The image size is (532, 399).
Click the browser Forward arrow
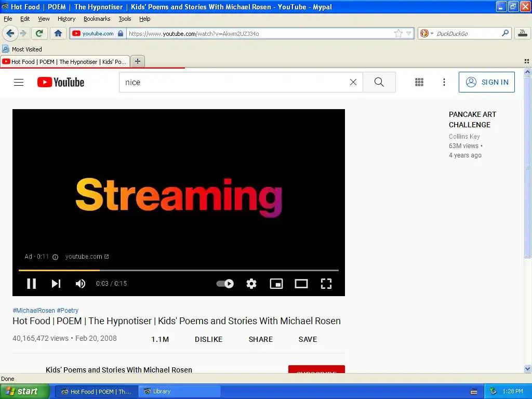coord(23,33)
